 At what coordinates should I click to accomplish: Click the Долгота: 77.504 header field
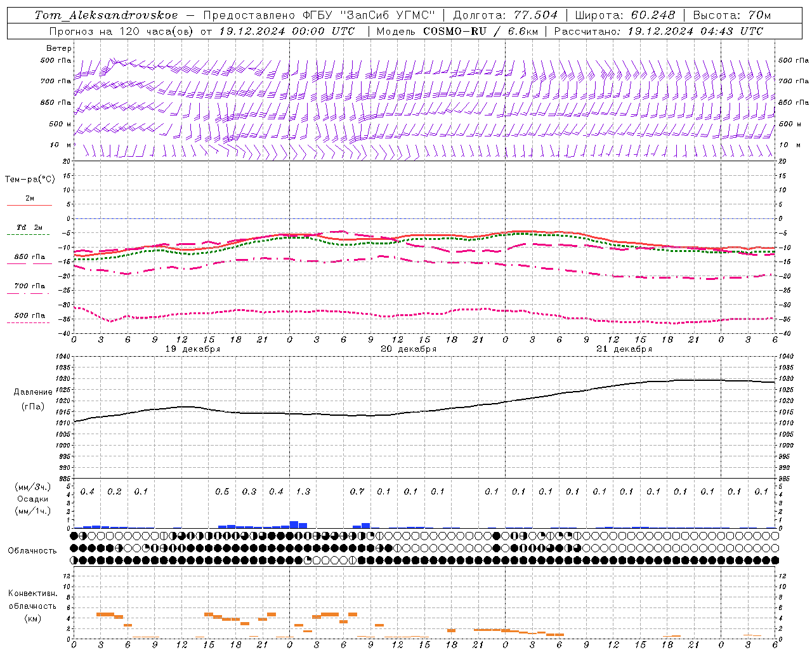coord(506,15)
